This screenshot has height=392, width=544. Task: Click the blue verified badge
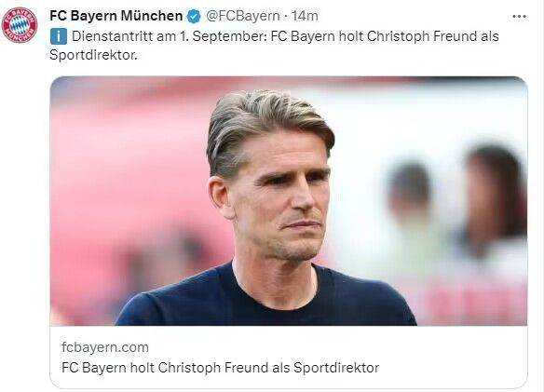pyautogui.click(x=194, y=17)
